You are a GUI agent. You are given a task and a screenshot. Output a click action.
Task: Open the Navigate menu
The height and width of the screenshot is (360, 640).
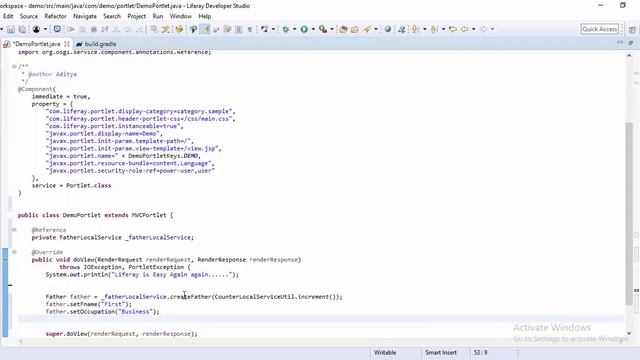click(85, 16)
